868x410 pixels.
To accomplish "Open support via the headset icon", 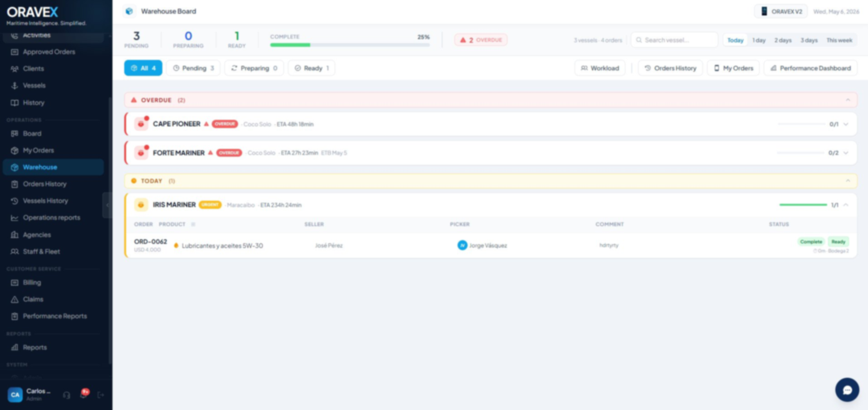I will pyautogui.click(x=67, y=395).
